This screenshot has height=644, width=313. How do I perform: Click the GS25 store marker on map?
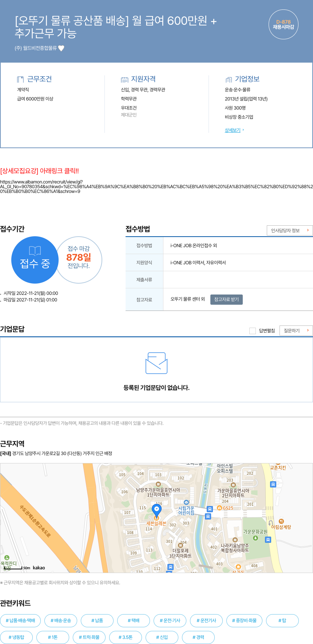[219, 508]
